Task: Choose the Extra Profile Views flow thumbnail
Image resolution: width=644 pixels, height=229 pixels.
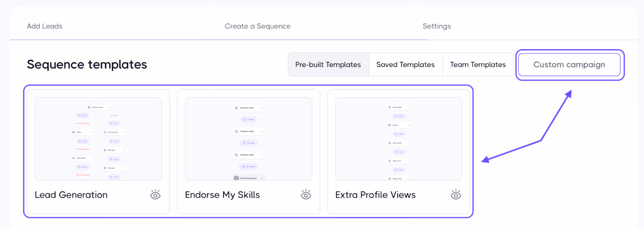Action: tap(398, 139)
